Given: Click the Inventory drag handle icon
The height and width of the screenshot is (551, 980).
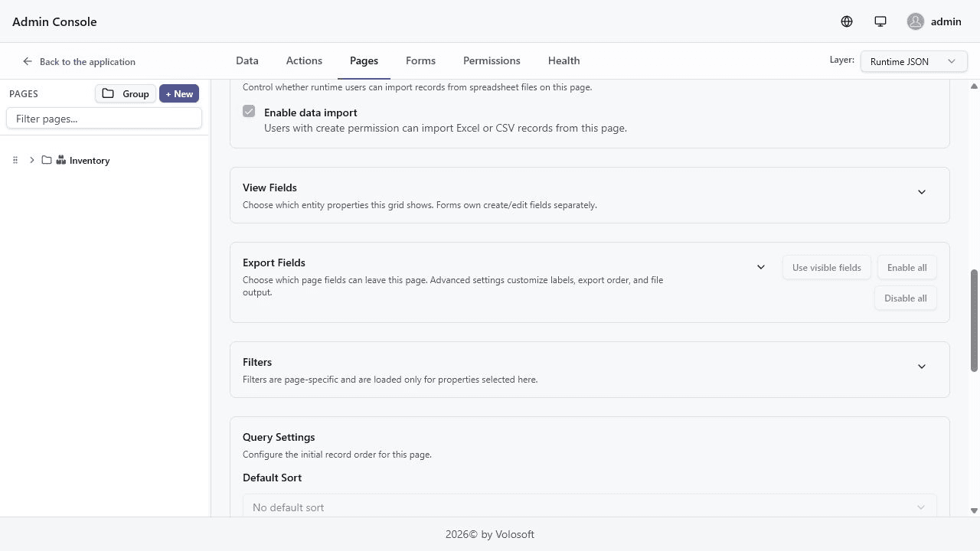Looking at the screenshot, I should tap(15, 160).
